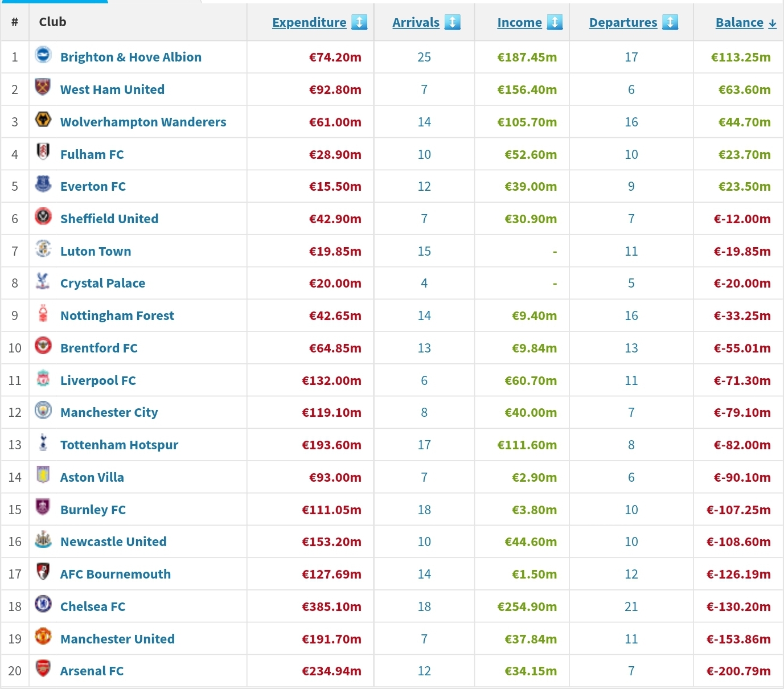Open the Everton FC club link
The image size is (784, 689).
pos(93,186)
